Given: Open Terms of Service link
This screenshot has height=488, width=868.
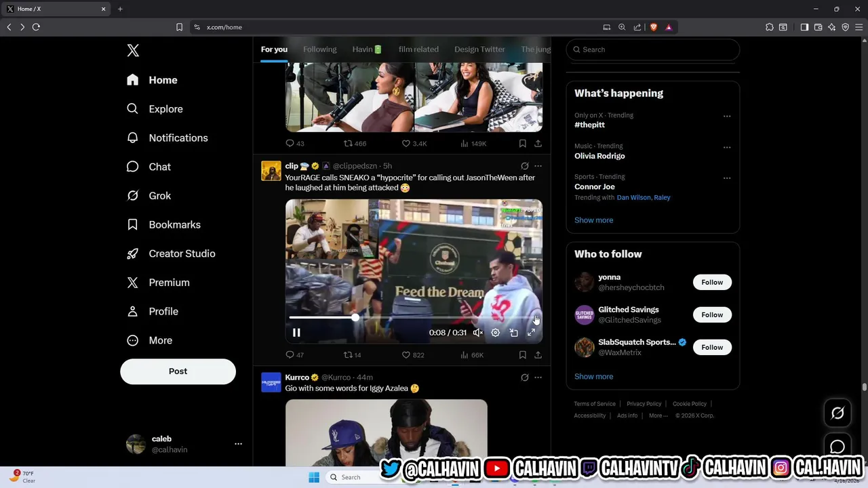Looking at the screenshot, I should (x=595, y=404).
